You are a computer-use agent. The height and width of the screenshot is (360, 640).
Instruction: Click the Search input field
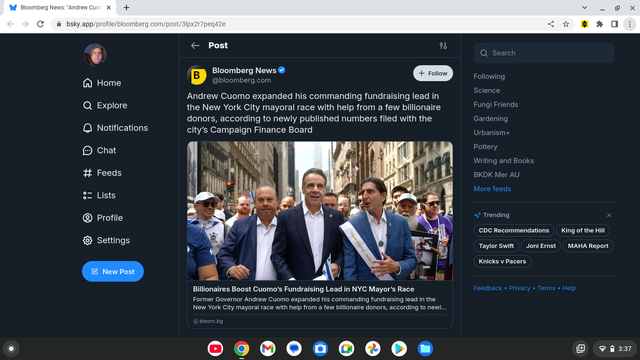(544, 53)
